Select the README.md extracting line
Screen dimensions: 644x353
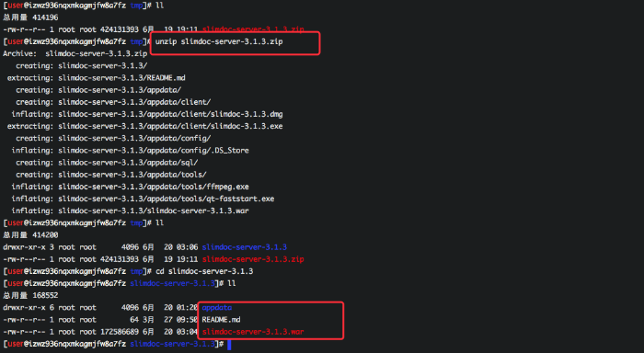point(96,78)
